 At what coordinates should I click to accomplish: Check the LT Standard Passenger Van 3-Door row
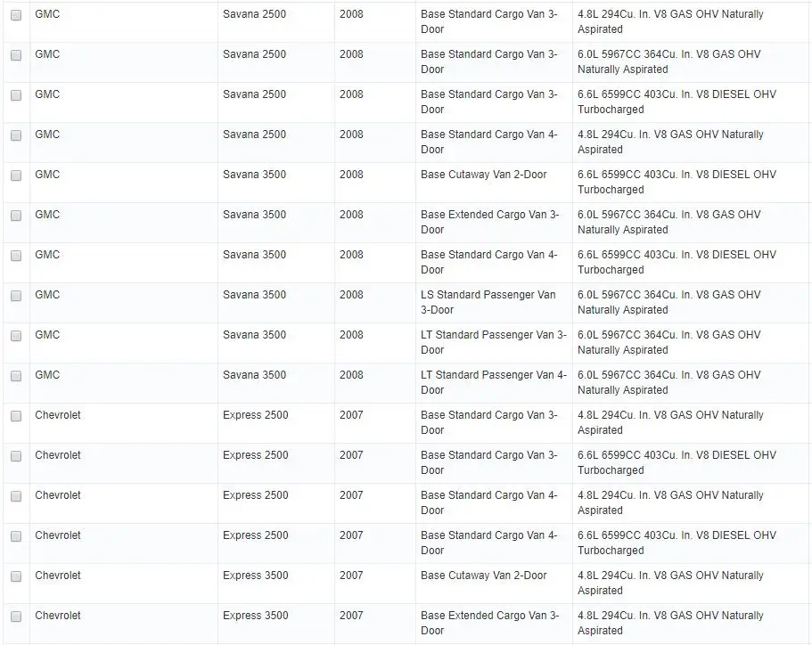(x=16, y=336)
